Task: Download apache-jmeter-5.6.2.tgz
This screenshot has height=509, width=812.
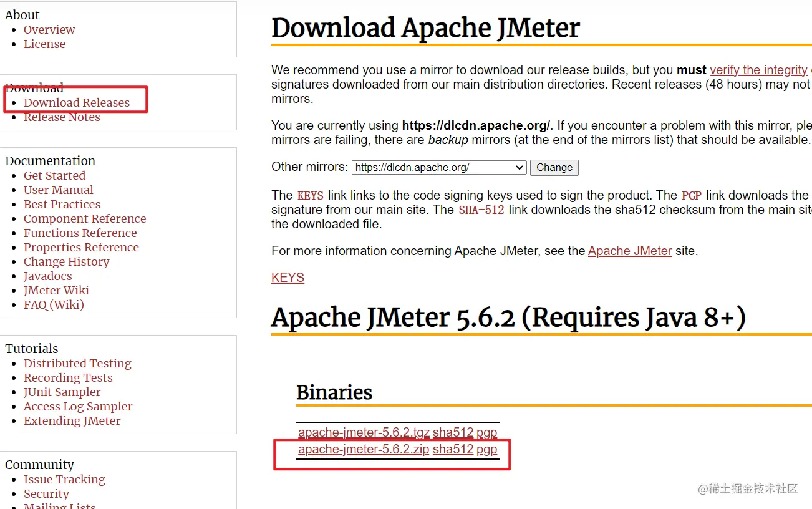Action: [x=364, y=433]
